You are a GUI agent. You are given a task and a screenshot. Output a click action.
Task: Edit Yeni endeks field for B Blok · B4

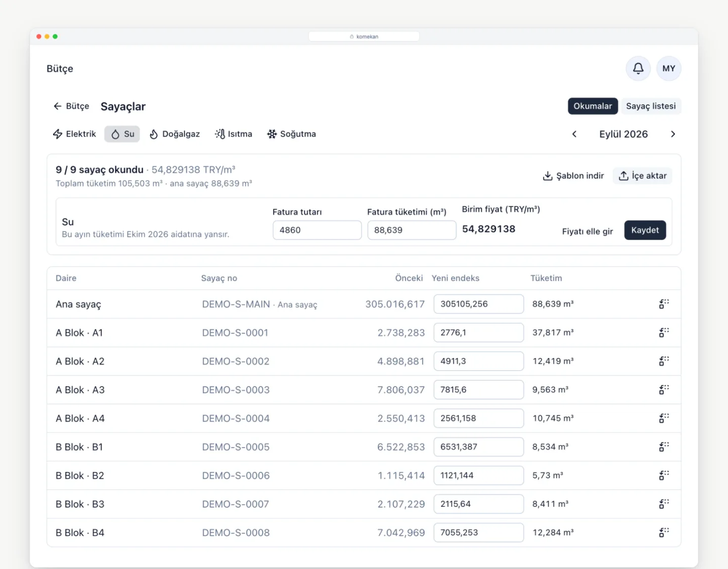(478, 533)
